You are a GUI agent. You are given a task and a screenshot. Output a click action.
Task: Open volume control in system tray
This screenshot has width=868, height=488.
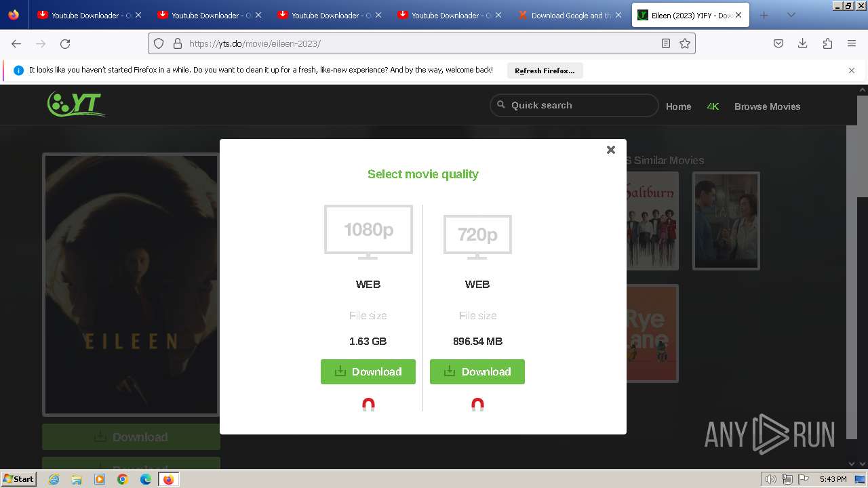coord(770,479)
